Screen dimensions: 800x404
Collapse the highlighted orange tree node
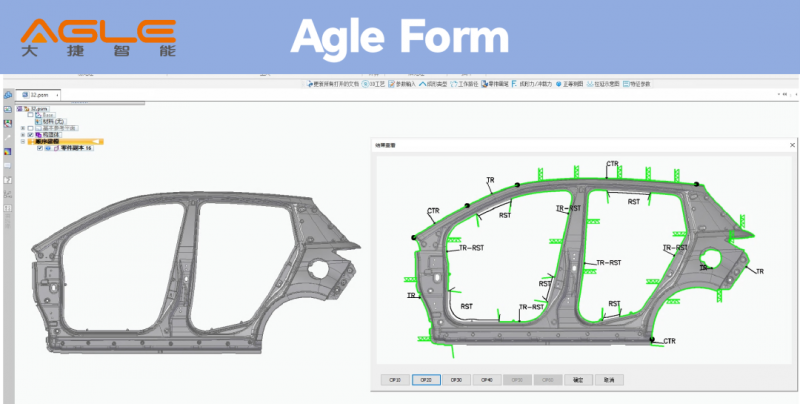pyautogui.click(x=23, y=141)
